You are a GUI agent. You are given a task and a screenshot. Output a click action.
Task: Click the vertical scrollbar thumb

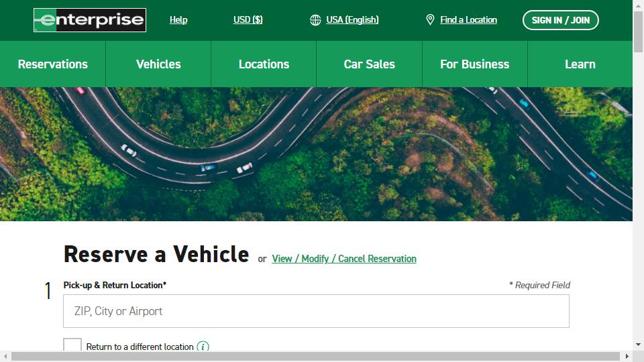(638, 32)
